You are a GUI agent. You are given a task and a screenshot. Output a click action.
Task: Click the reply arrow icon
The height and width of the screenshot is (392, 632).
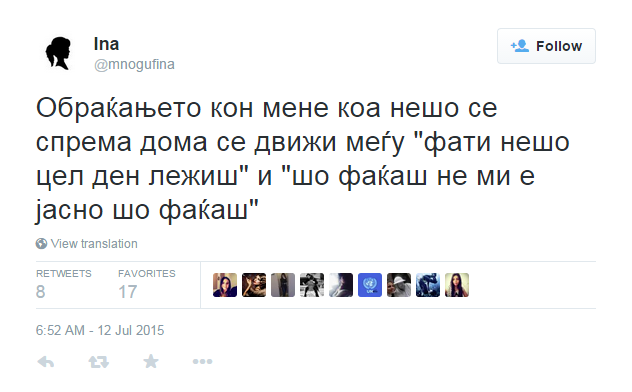click(x=46, y=362)
